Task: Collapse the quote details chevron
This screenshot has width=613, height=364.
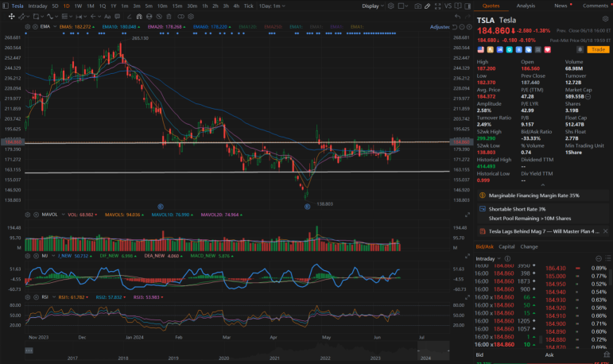Action: (x=543, y=185)
